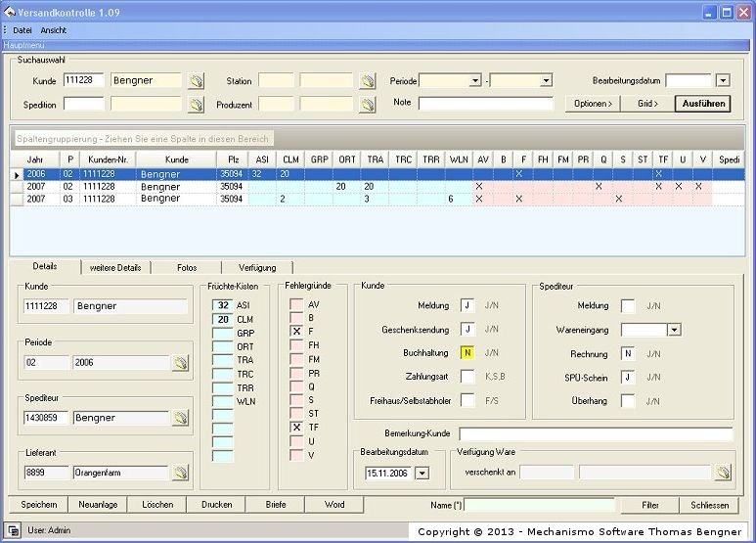The image size is (756, 543).
Task: Click the Ausführen button
Action: click(703, 103)
